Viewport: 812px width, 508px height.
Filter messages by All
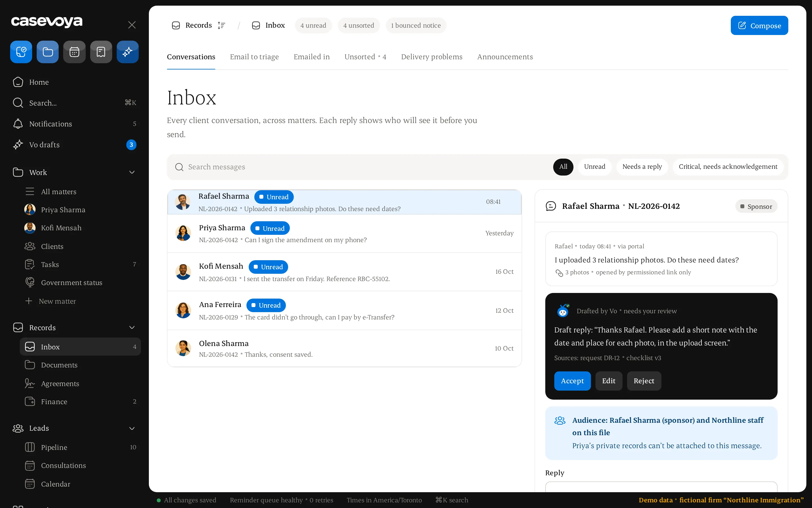coord(563,167)
